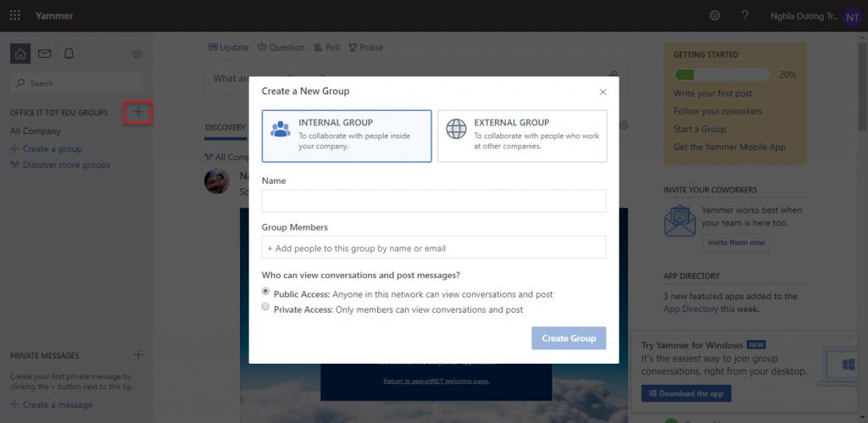Click Start a Group link
The width and height of the screenshot is (868, 423).
point(699,129)
